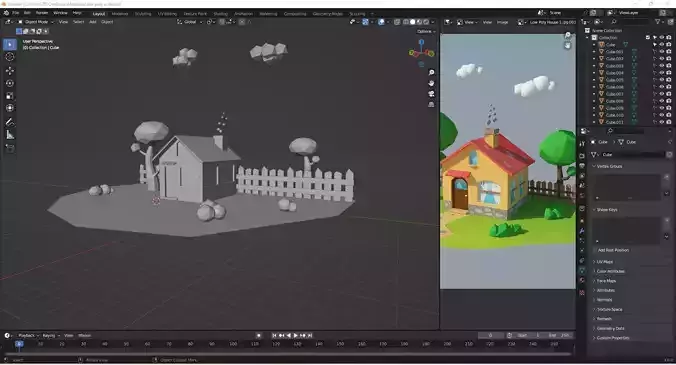
Task: Open the Material properties tab
Action: (x=582, y=281)
